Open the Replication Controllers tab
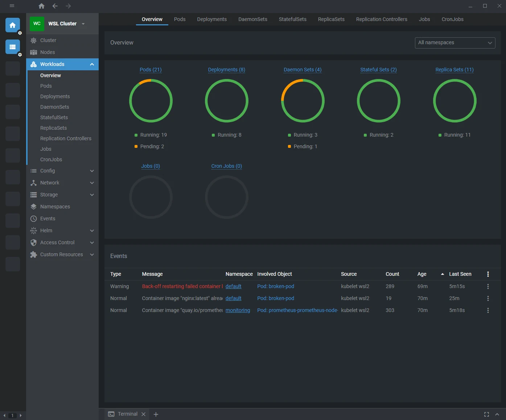 point(381,19)
